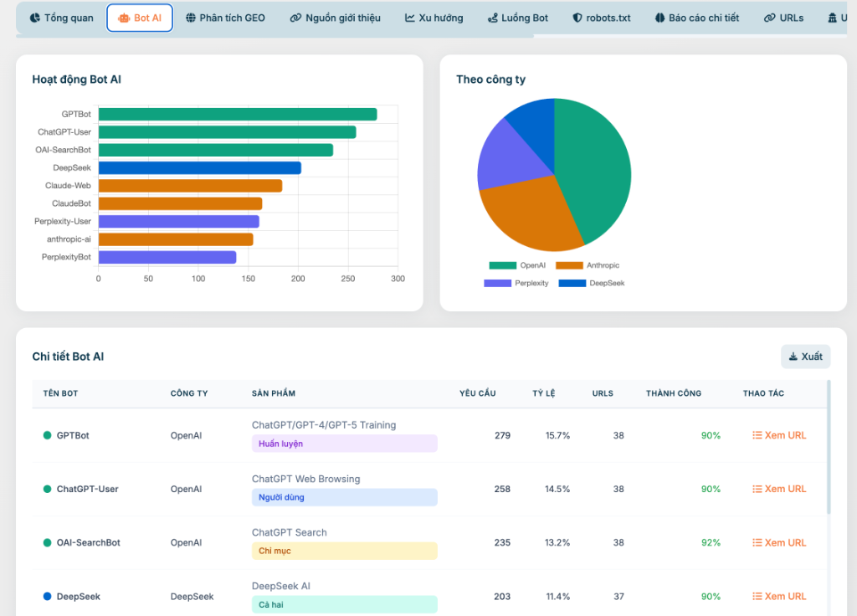857x616 pixels.
Task: Click list icon beside ChatGPT-User Xem URL
Action: coord(757,489)
